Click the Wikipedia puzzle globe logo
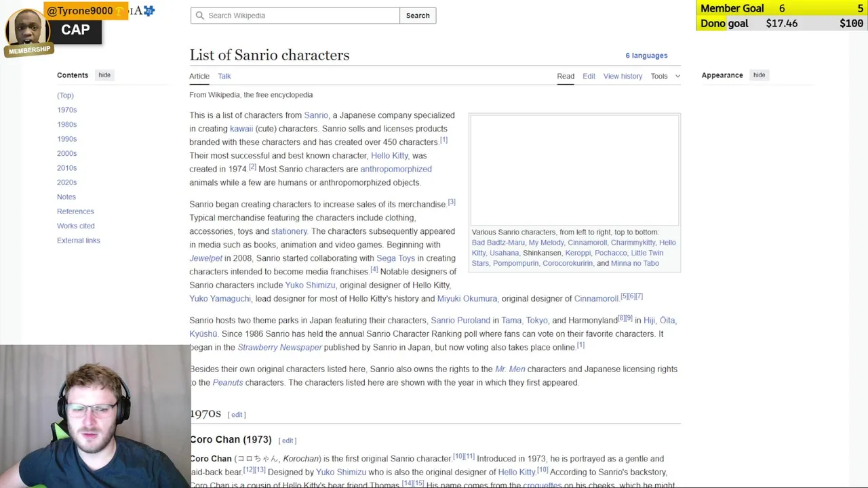 pyautogui.click(x=149, y=10)
